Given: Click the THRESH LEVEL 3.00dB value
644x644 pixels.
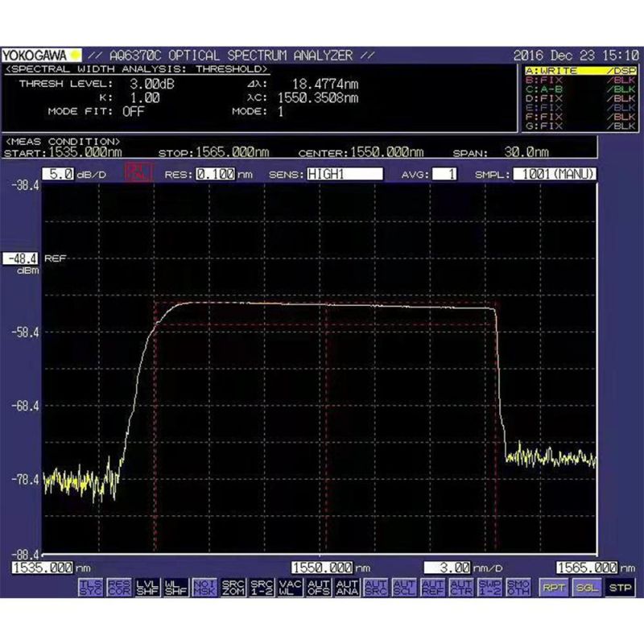Looking at the screenshot, I should (152, 84).
